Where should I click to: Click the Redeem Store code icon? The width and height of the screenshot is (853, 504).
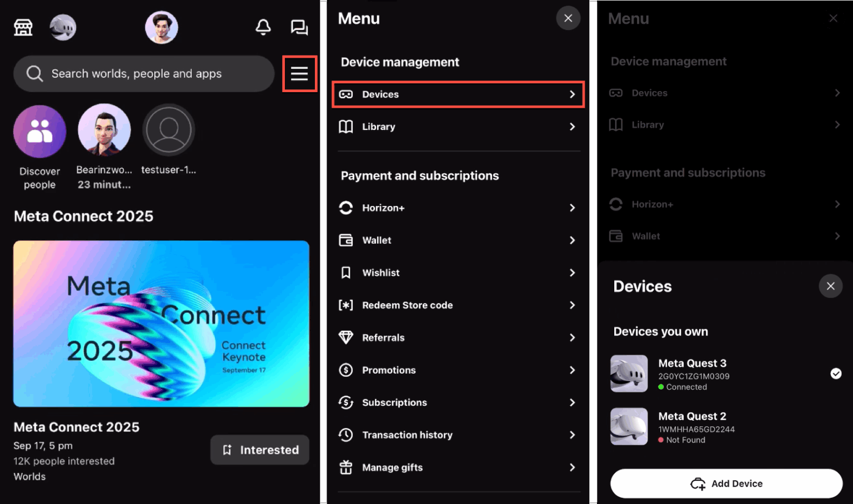click(x=345, y=305)
